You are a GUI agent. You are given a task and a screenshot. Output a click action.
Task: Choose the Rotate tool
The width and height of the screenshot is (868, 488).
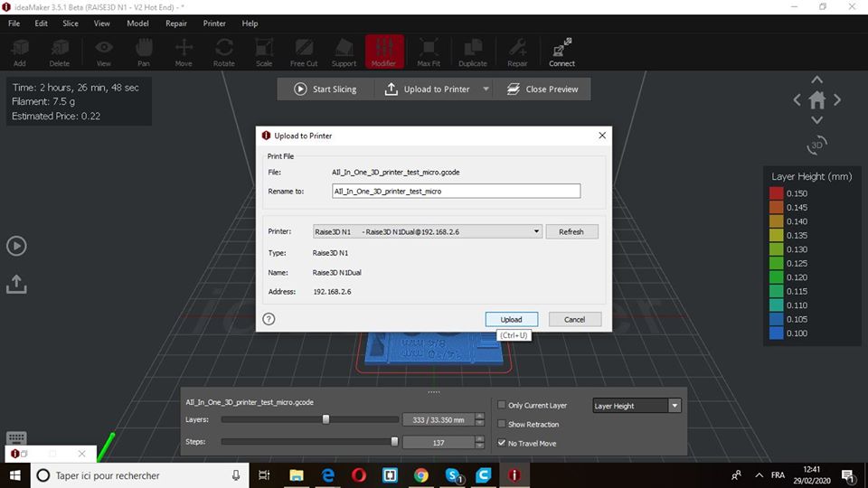point(223,52)
